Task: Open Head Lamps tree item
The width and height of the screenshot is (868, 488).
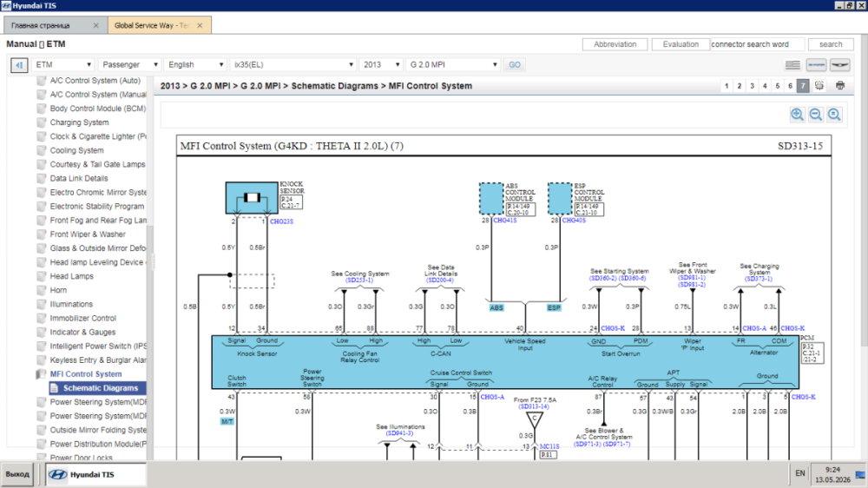Action: pos(71,276)
